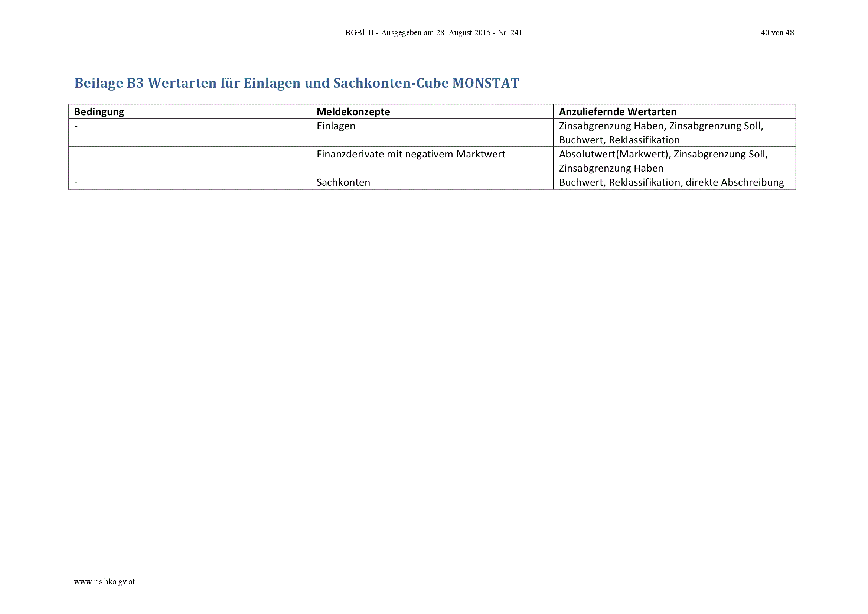Click the BGBl. II page header text

coord(433,33)
